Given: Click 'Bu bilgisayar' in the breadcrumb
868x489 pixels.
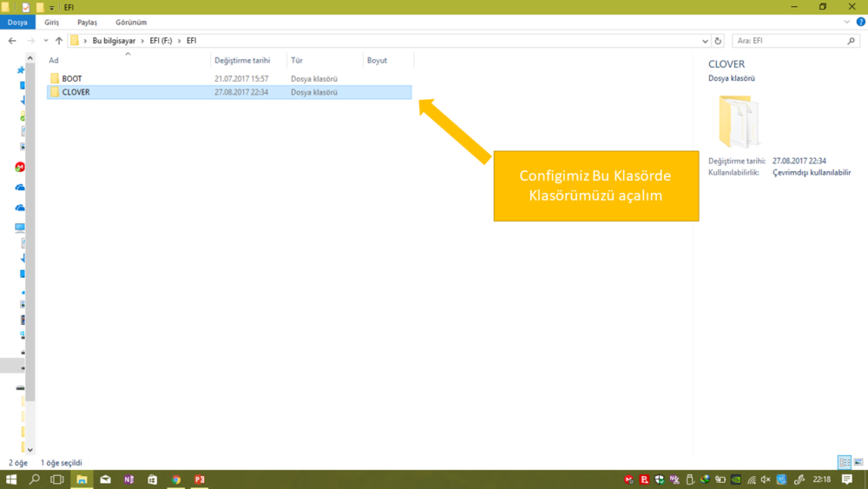Looking at the screenshot, I should click(x=114, y=41).
